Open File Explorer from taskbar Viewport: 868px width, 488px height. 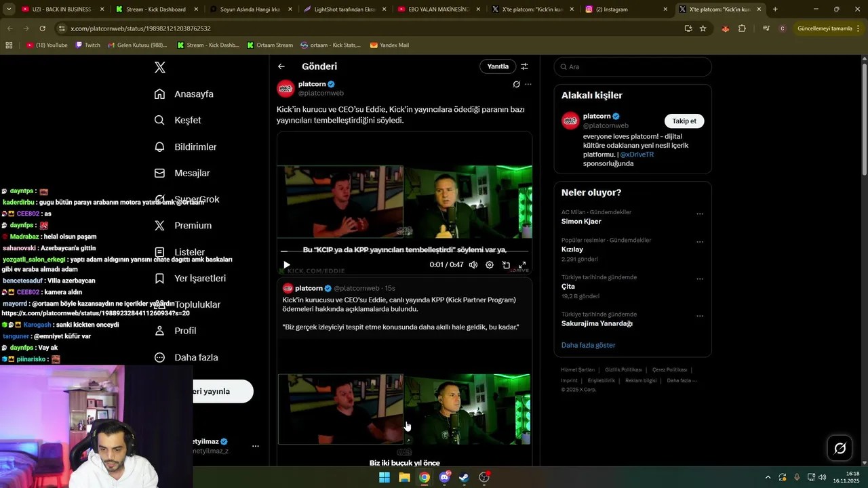[x=405, y=477]
